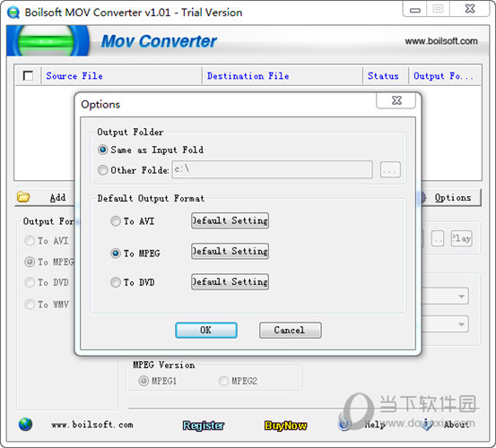Sort by Source File column header
The height and width of the screenshot is (448, 496).
tap(122, 76)
